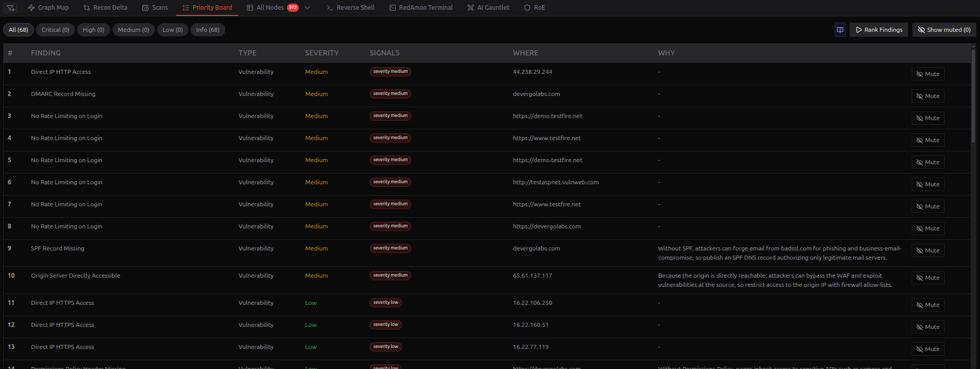
Task: Click the WHY column header
Action: point(666,53)
